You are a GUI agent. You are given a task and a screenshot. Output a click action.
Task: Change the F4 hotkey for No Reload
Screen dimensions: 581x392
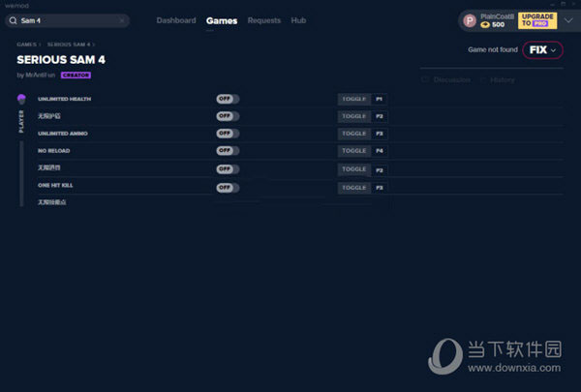(379, 151)
